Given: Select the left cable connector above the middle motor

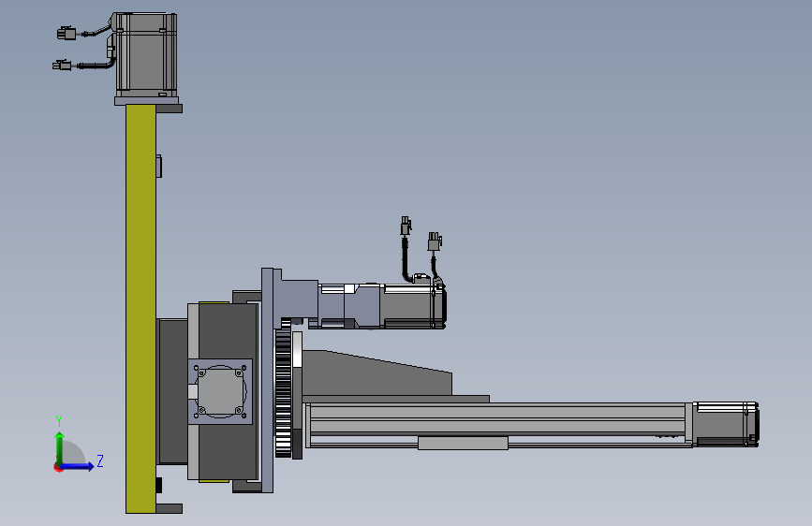Looking at the screenshot, I should pos(406,226).
